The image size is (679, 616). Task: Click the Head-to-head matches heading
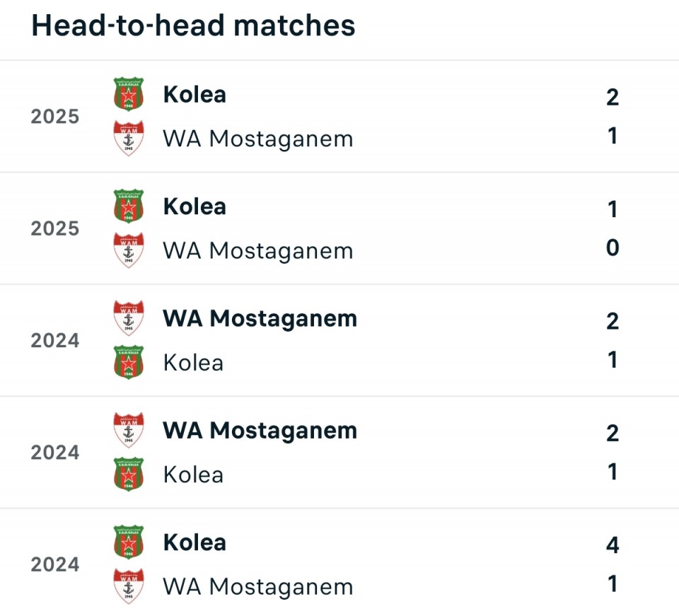tap(193, 26)
